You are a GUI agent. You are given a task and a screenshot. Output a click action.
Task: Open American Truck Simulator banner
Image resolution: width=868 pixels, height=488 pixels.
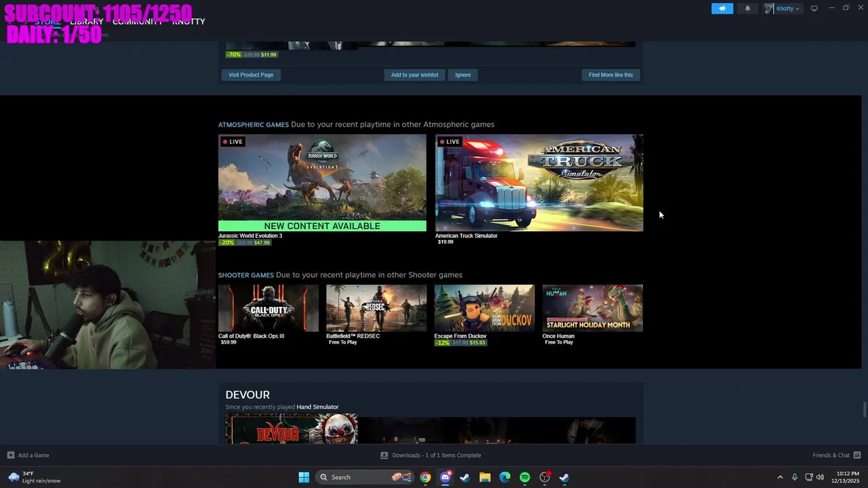(x=539, y=182)
